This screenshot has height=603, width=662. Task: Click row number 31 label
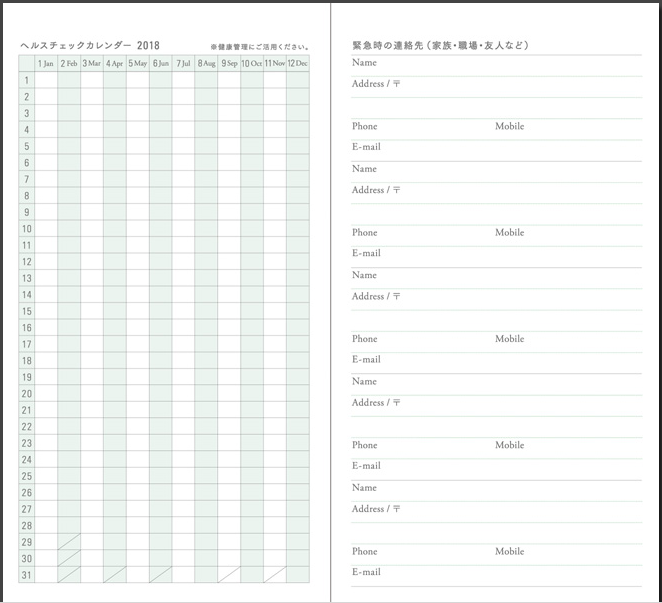tap(27, 575)
